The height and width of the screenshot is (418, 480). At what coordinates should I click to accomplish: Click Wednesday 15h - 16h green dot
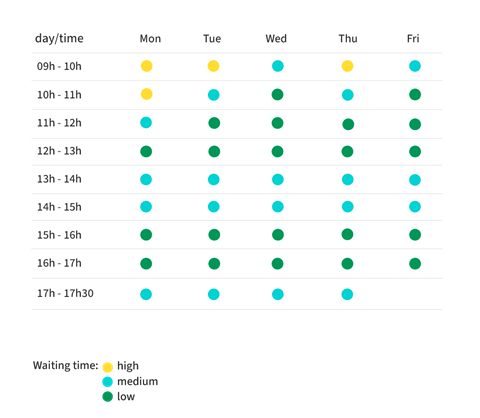tap(278, 235)
